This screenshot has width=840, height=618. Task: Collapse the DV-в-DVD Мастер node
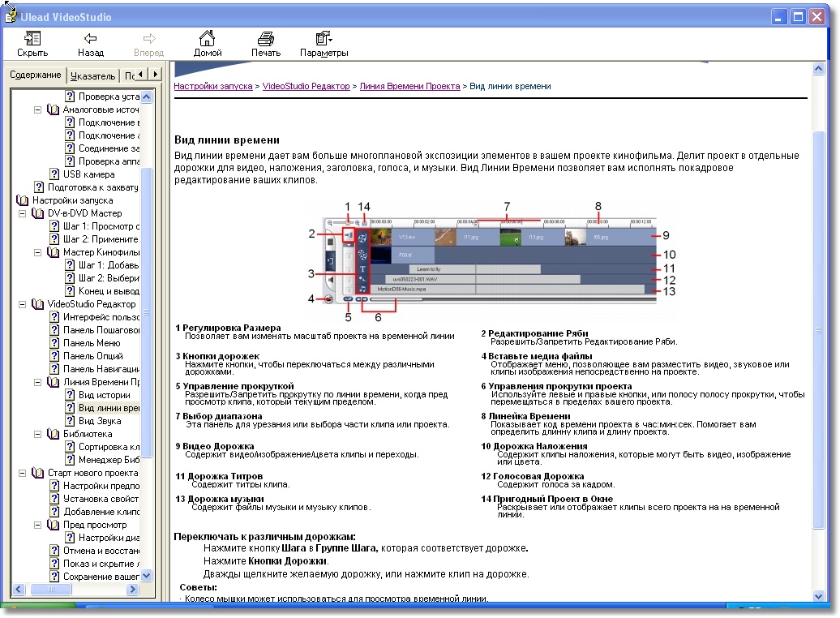(x=23, y=213)
